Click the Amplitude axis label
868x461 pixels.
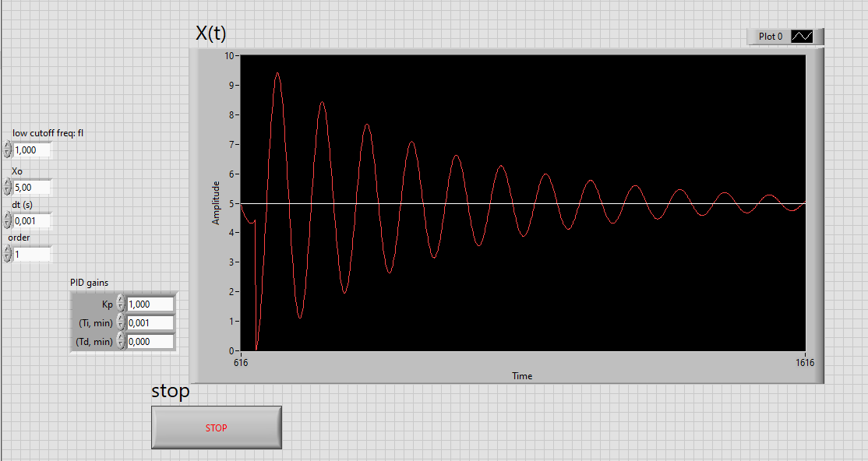[216, 202]
